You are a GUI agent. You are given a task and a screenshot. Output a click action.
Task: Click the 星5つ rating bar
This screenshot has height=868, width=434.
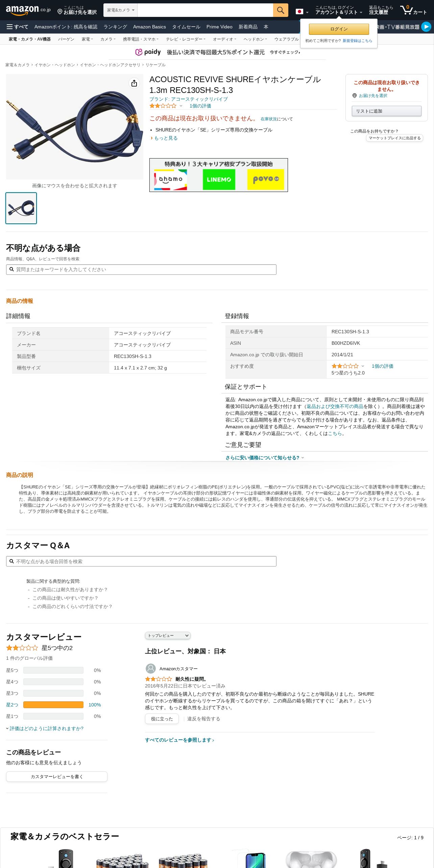(53, 670)
